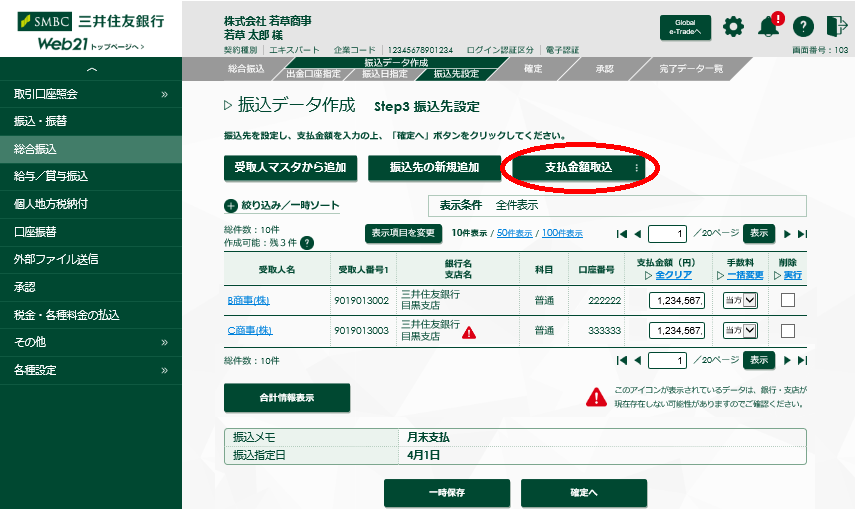Open B商事(株) recipient link
Image resolution: width=855 pixels, height=509 pixels.
(x=248, y=300)
